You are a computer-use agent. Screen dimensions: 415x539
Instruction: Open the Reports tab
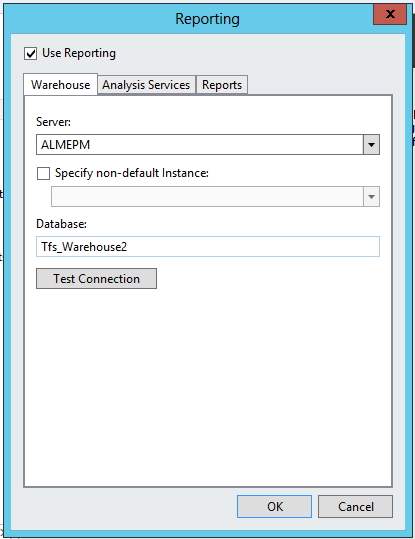(x=222, y=85)
